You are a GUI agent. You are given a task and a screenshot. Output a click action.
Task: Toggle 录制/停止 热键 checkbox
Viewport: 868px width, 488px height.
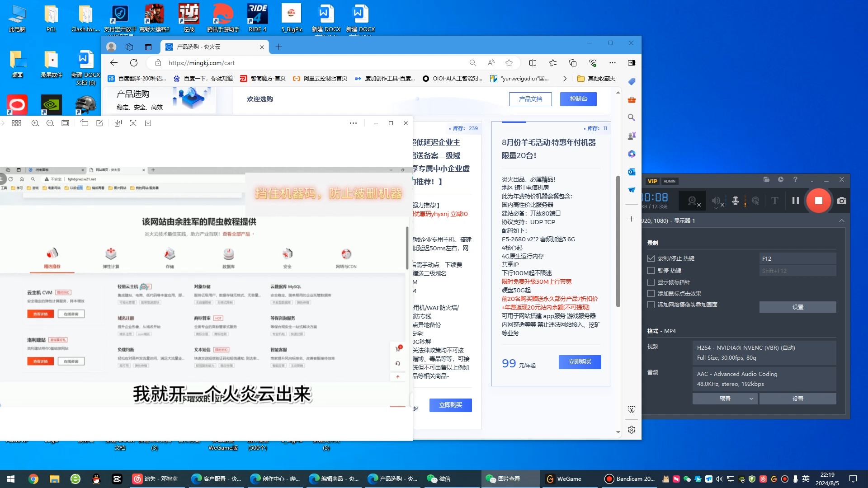651,258
